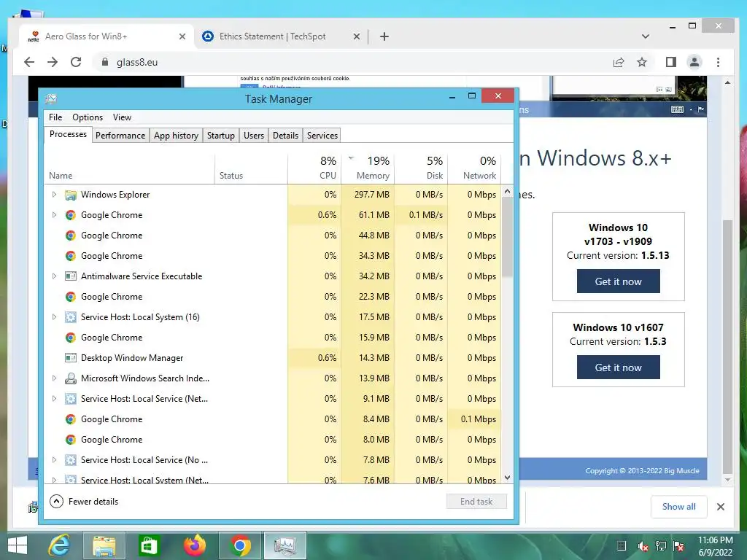Reload the glass8.eu page

click(x=76, y=62)
